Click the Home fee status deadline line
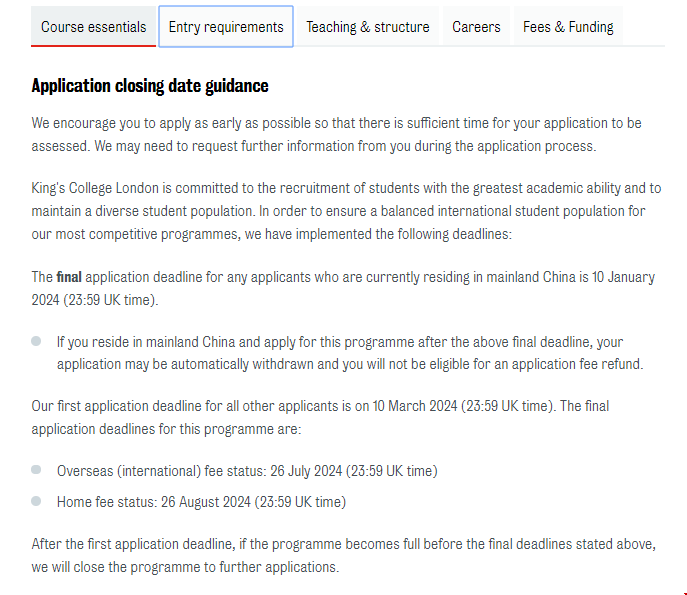The height and width of the screenshot is (595, 687). [201, 502]
